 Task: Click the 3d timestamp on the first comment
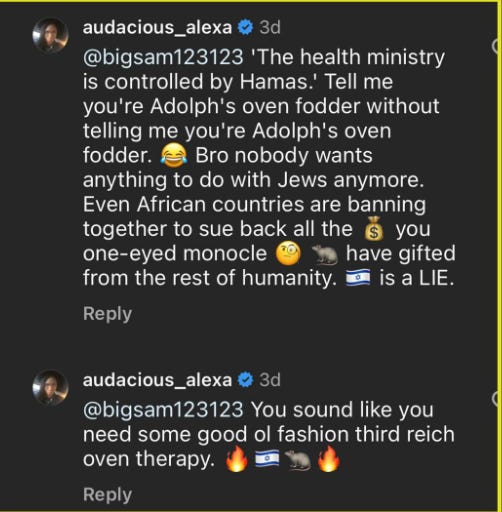(270, 28)
